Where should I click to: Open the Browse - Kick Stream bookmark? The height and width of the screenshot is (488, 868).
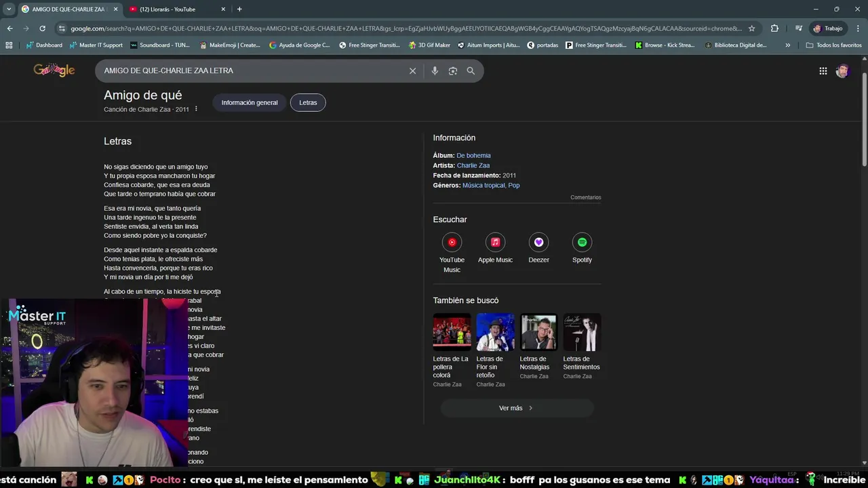[665, 45]
